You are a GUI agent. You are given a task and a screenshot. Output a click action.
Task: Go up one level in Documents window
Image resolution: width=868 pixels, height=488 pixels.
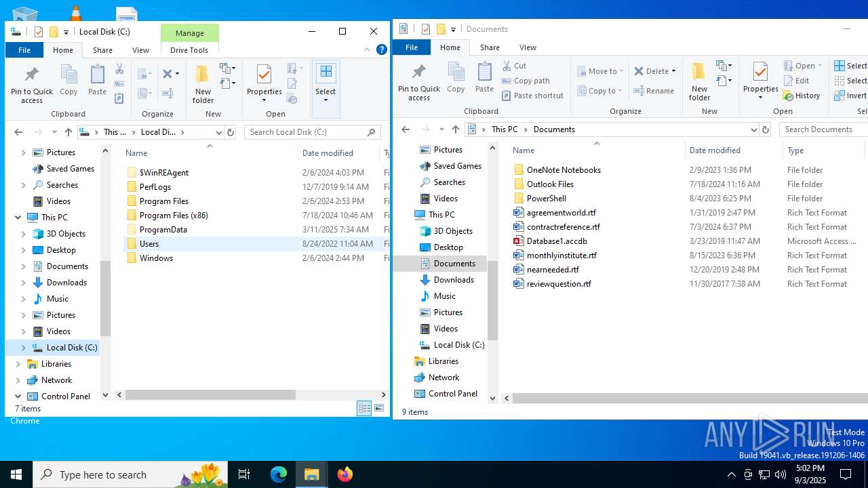click(456, 129)
